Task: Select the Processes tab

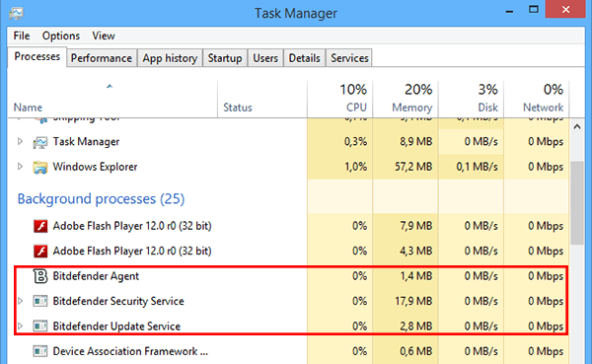Action: tap(37, 56)
